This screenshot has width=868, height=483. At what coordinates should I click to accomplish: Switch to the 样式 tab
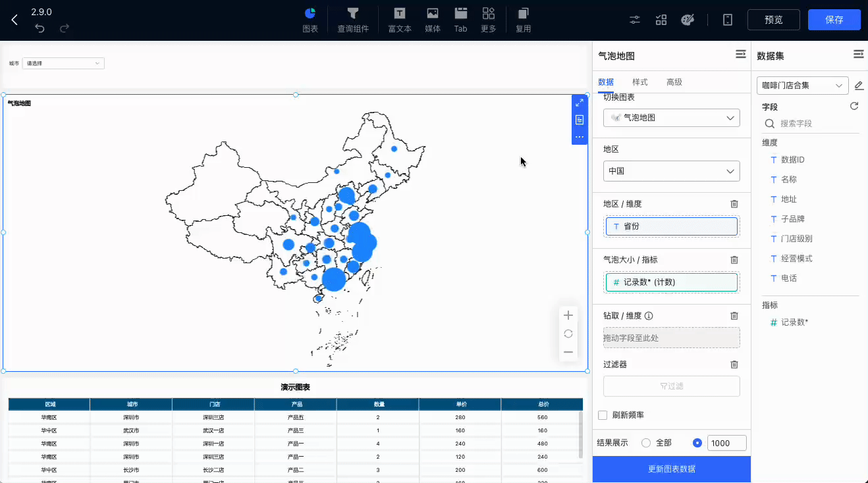click(640, 82)
